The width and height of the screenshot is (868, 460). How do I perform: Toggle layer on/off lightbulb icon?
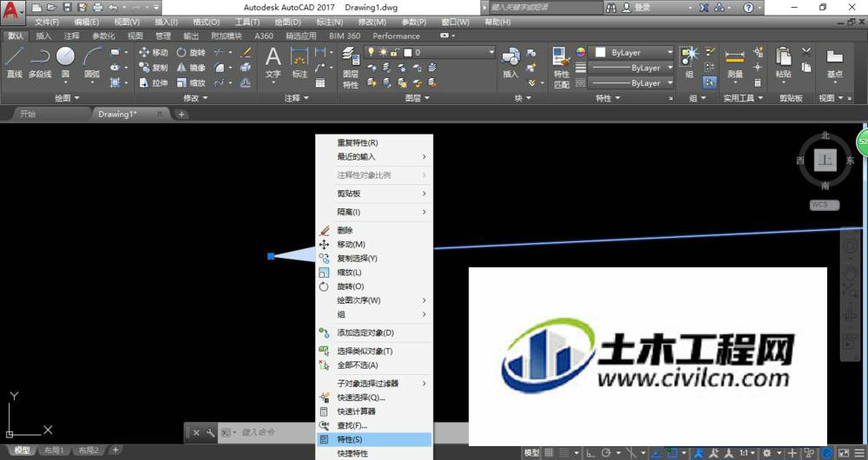pyautogui.click(x=371, y=52)
